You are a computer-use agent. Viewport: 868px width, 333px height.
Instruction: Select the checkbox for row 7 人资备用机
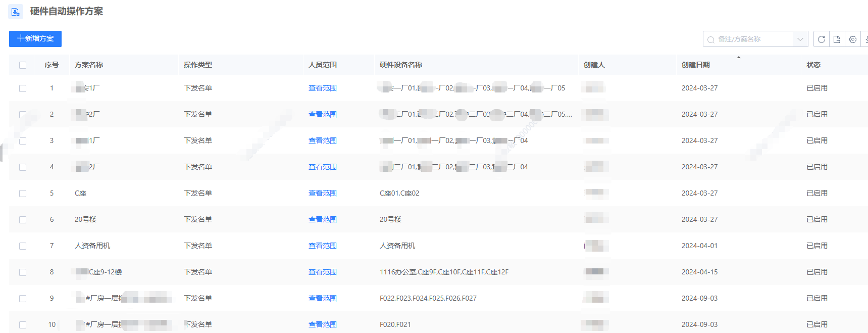click(x=23, y=246)
